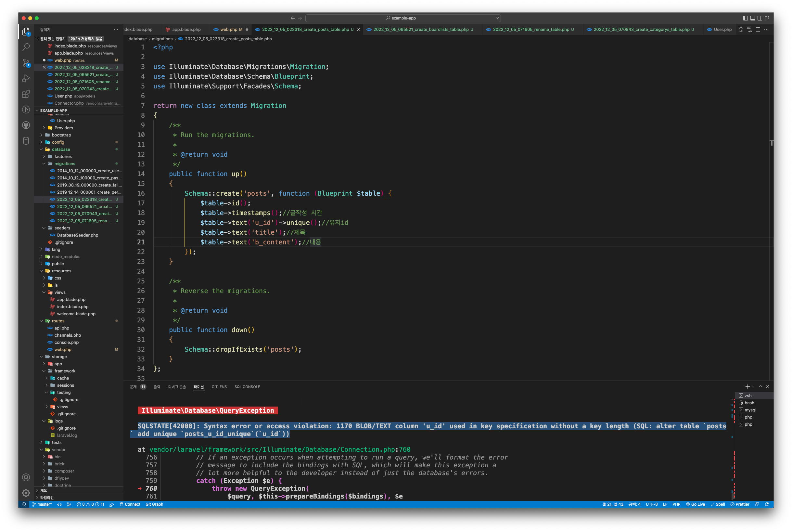Open the database view icon in activity bar
Image resolution: width=792 pixels, height=532 pixels.
(26, 141)
